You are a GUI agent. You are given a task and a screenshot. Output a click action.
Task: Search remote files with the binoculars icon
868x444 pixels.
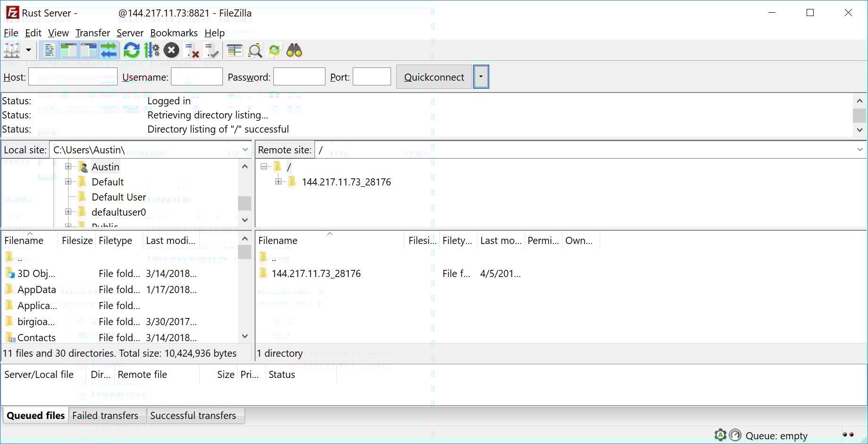pyautogui.click(x=294, y=50)
